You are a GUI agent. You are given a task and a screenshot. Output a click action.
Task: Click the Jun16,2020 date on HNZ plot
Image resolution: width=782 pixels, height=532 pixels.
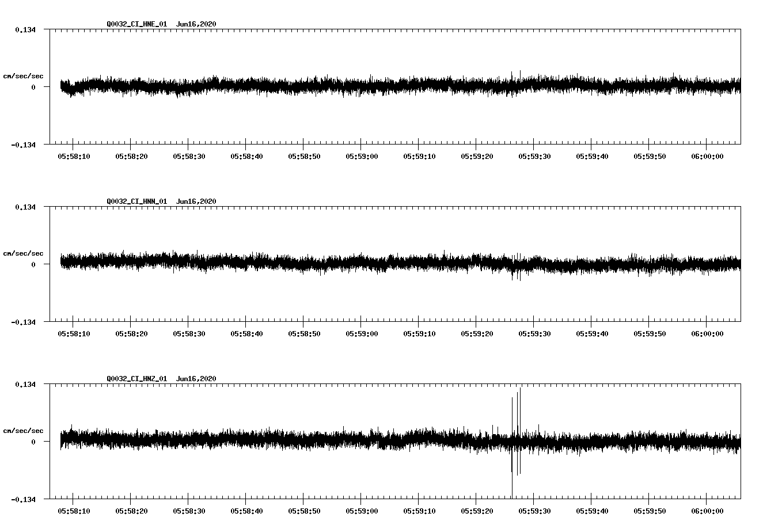196,379
